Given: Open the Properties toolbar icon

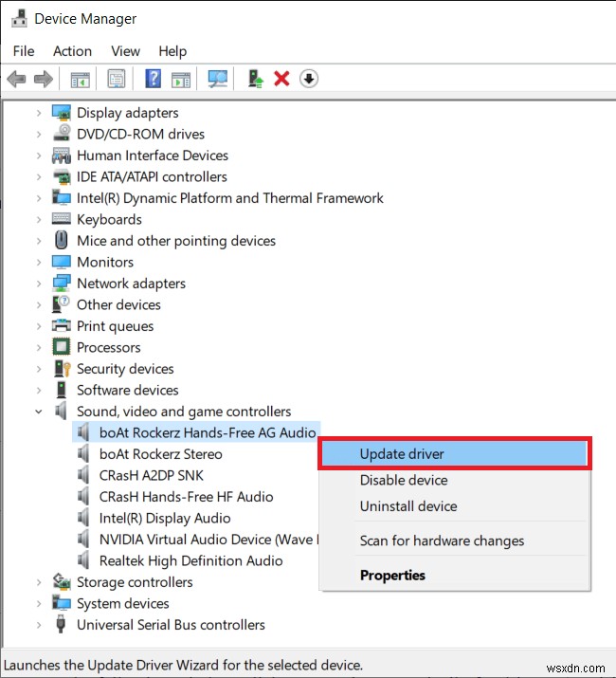Looking at the screenshot, I should (117, 79).
